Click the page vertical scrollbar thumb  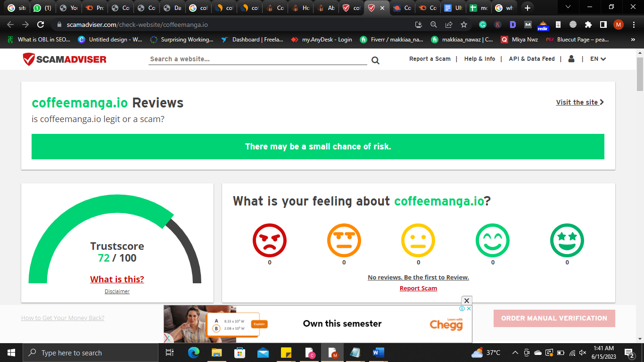tap(640, 74)
